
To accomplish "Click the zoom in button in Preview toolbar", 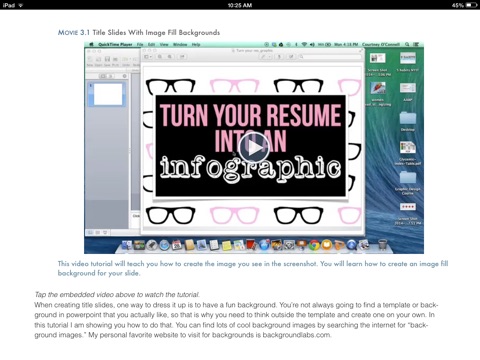I will pyautogui.click(x=170, y=57).
